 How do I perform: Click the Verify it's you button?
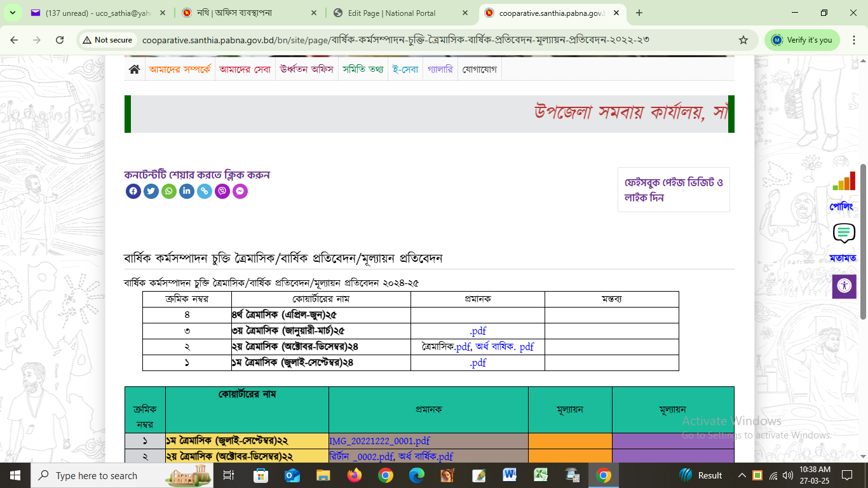tap(802, 40)
